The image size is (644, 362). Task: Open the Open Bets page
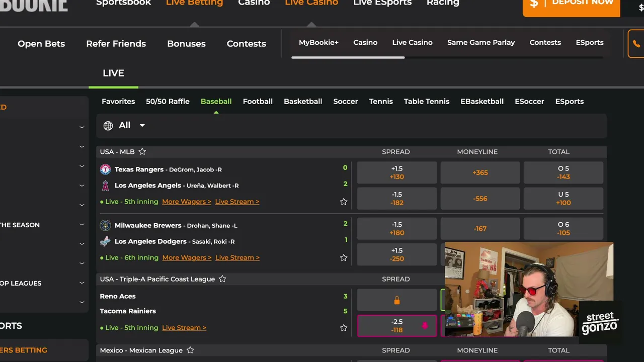41,44
